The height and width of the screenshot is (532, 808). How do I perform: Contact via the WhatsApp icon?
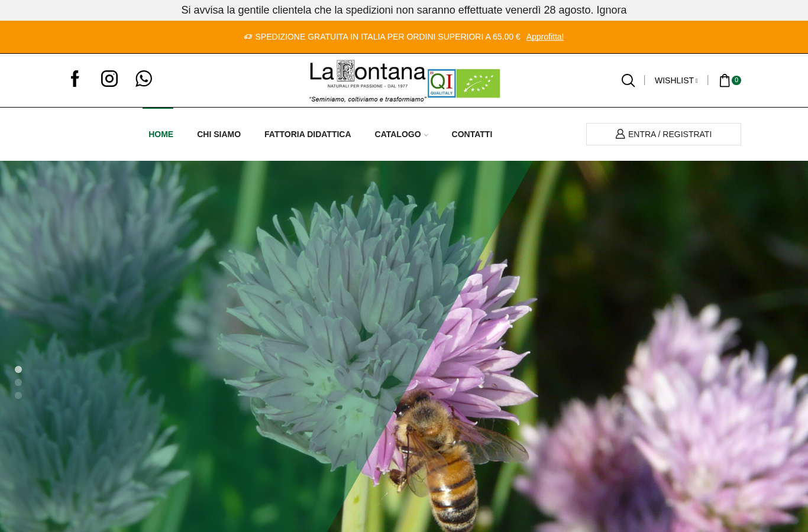coord(144,79)
